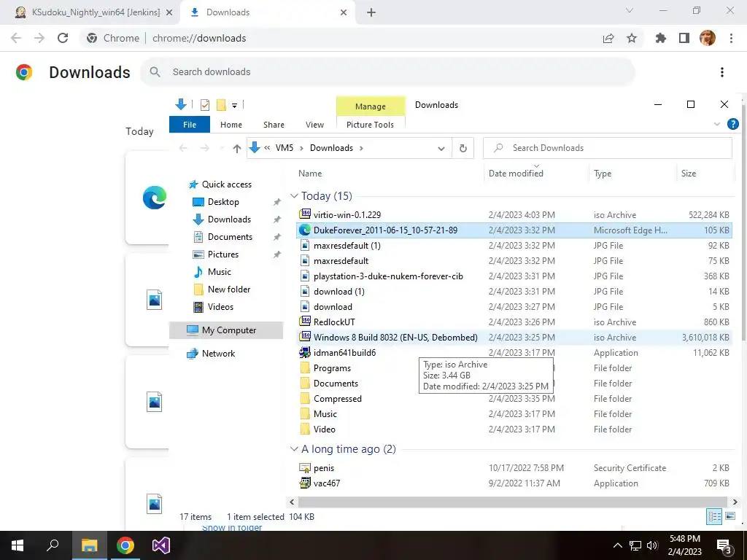The width and height of the screenshot is (747, 560).
Task: Show hidden tray icons chevron
Action: pyautogui.click(x=617, y=545)
